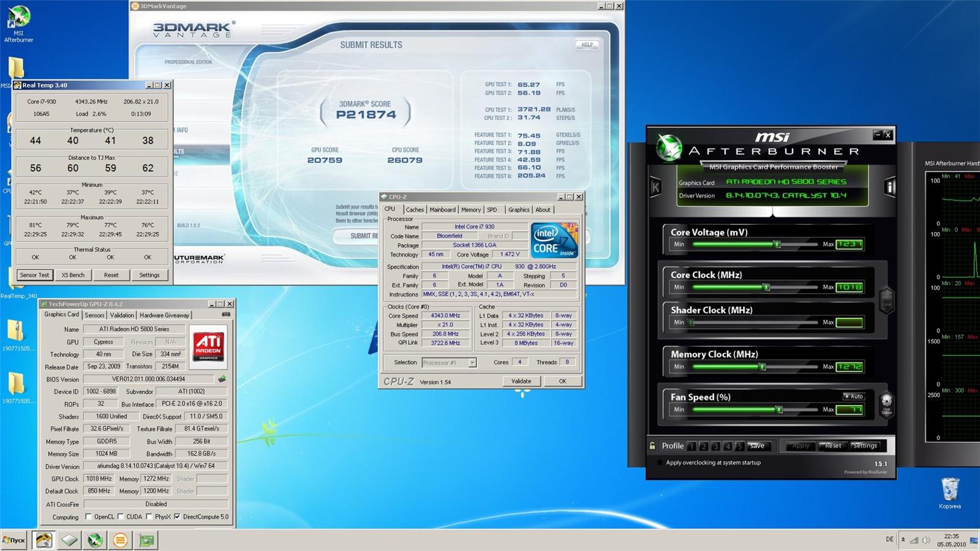Enable the PhysX checkbox in GPU-Z
The image size is (980, 551).
tap(149, 517)
